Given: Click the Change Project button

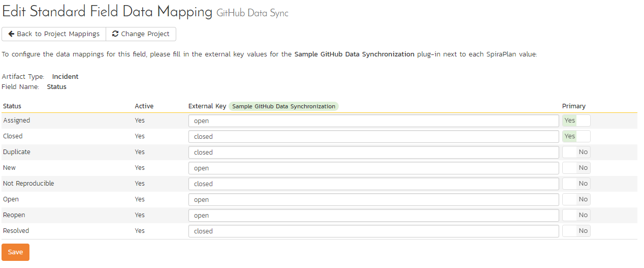Looking at the screenshot, I should [x=141, y=34].
